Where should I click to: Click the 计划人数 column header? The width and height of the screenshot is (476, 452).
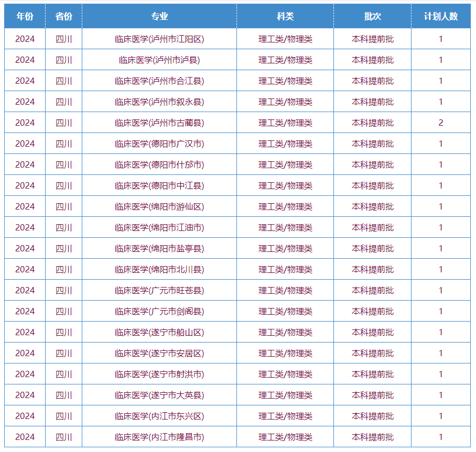[441, 16]
